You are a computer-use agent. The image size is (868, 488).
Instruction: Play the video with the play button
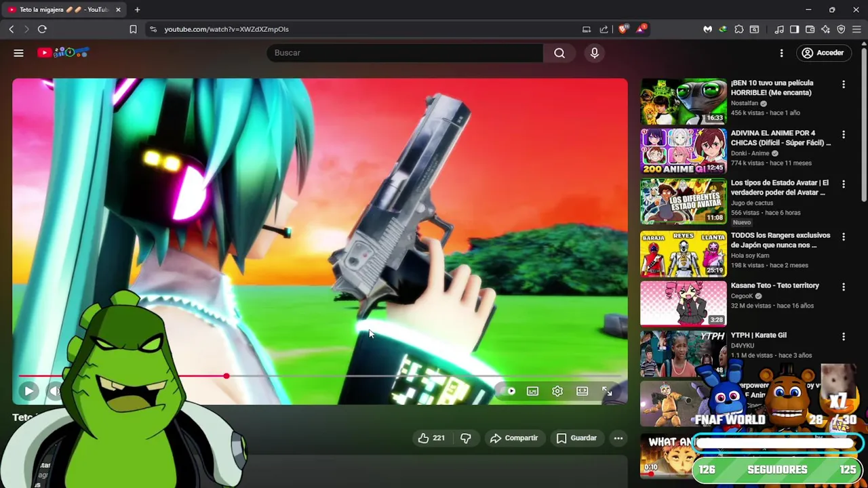(28, 391)
